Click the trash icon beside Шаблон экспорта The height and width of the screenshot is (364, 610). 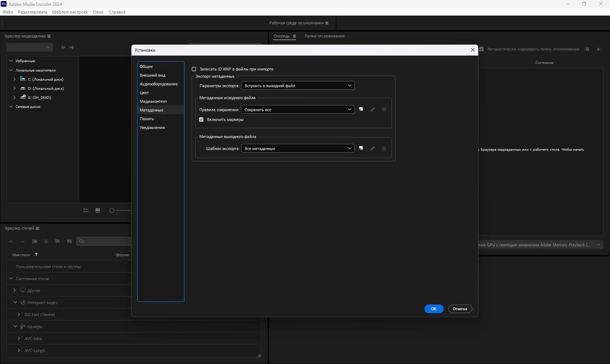coord(384,148)
